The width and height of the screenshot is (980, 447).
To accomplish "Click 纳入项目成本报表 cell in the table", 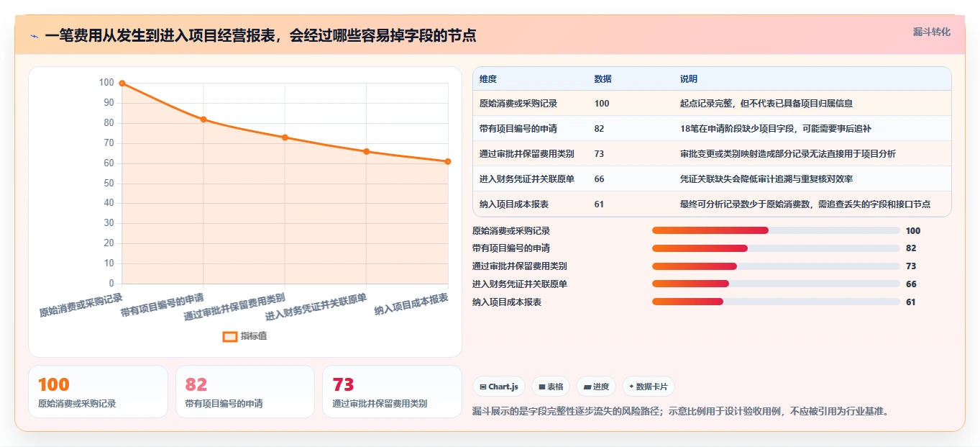I will (x=514, y=204).
